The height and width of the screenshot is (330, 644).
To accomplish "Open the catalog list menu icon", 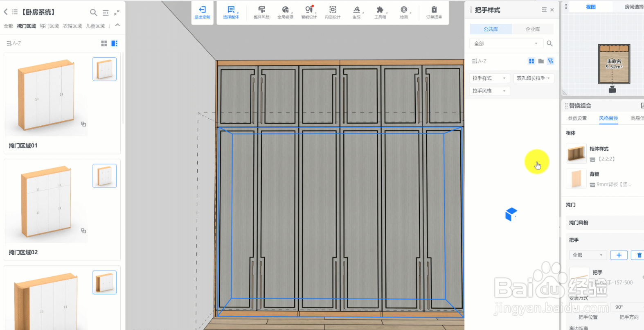I will click(15, 12).
